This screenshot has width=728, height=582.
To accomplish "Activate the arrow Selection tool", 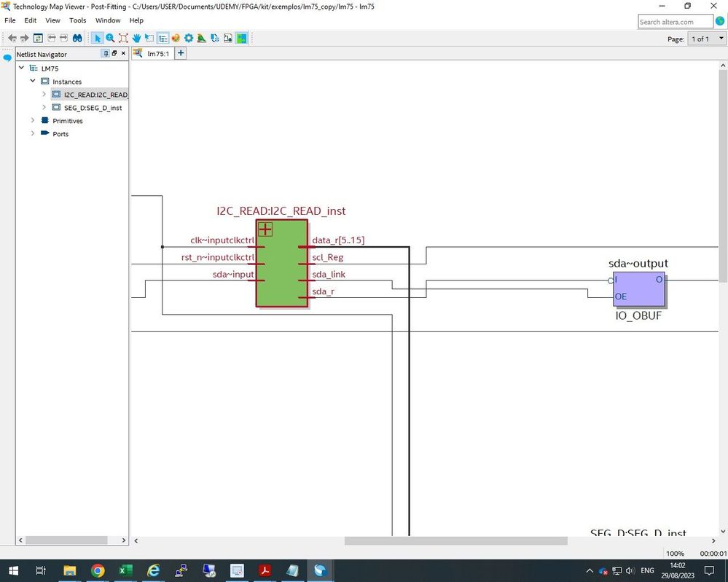I will click(97, 38).
